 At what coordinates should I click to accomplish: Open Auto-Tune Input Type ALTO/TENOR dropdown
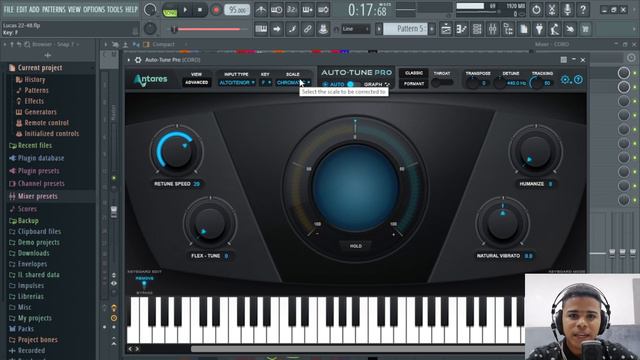pyautogui.click(x=237, y=82)
